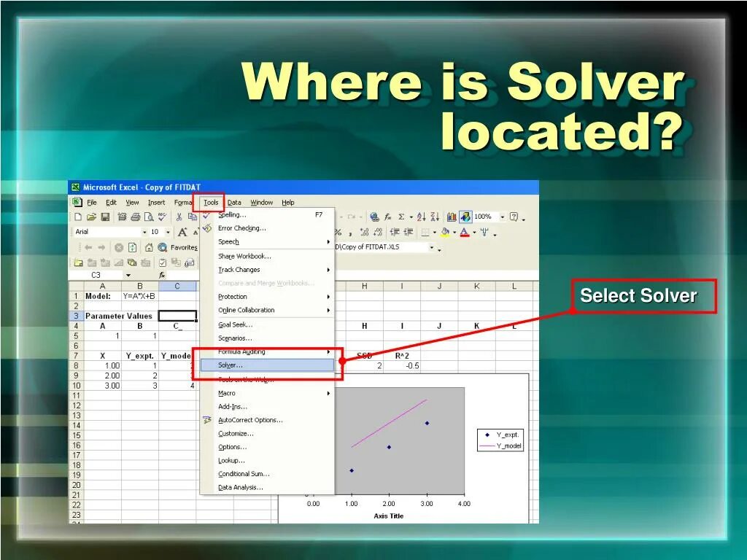Click the Comma Style icon

pos(350,233)
